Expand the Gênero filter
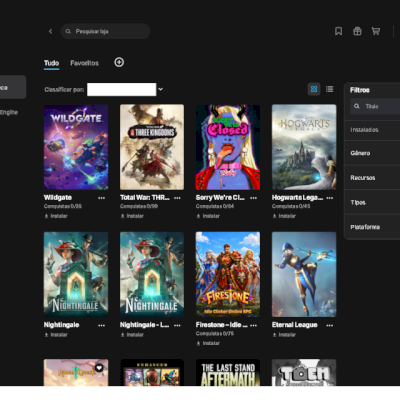 372,153
